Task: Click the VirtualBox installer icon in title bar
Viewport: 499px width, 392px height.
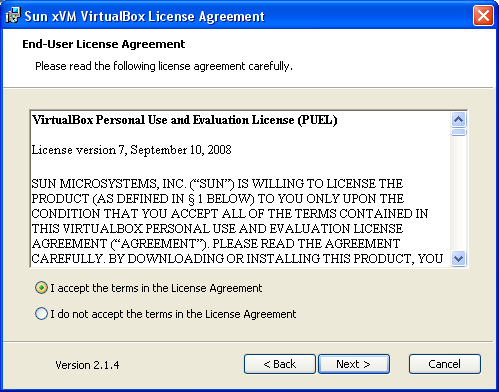Action: [x=12, y=16]
